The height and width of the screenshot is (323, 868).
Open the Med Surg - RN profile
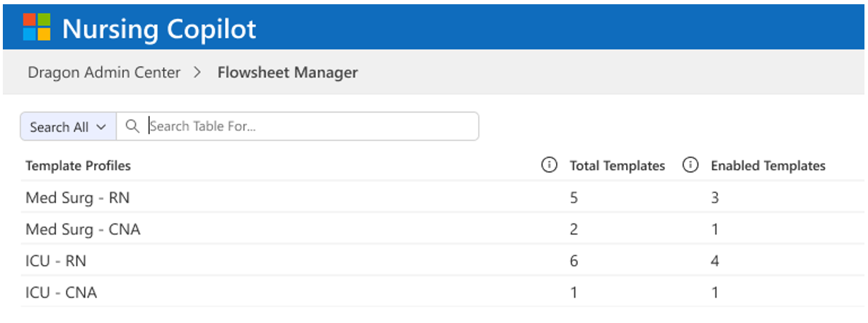click(78, 198)
